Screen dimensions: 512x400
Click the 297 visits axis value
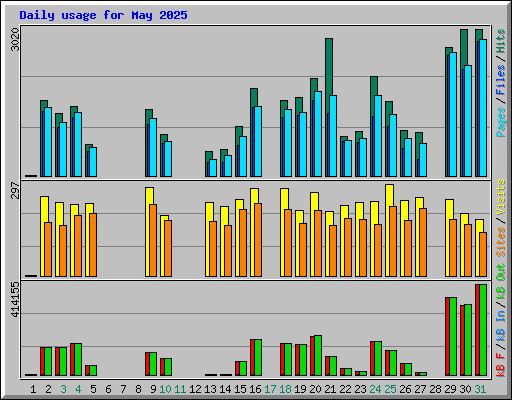15,190
